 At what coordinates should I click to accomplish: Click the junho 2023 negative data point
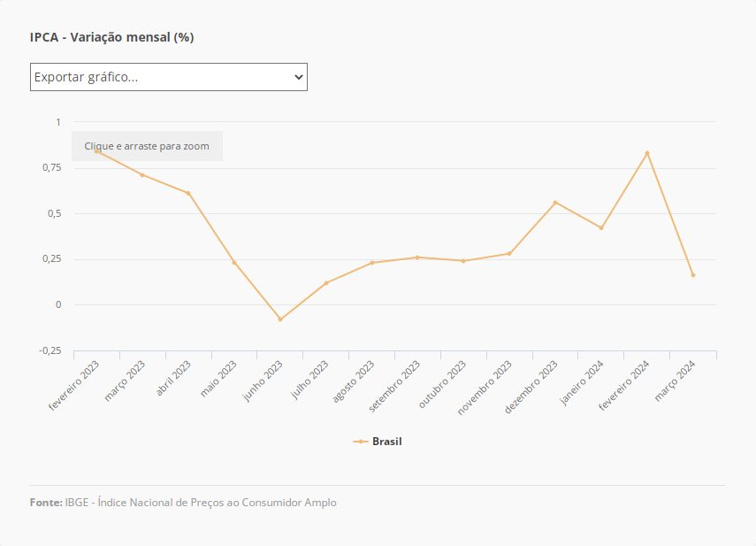pos(280,319)
